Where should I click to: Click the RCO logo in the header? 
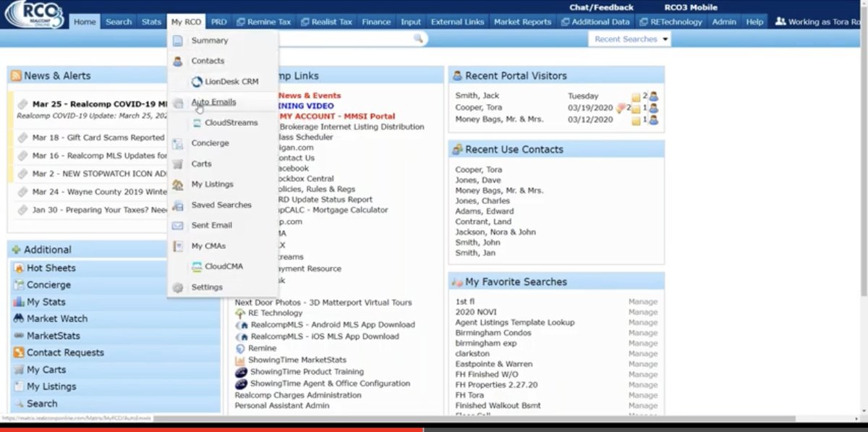coord(34,14)
